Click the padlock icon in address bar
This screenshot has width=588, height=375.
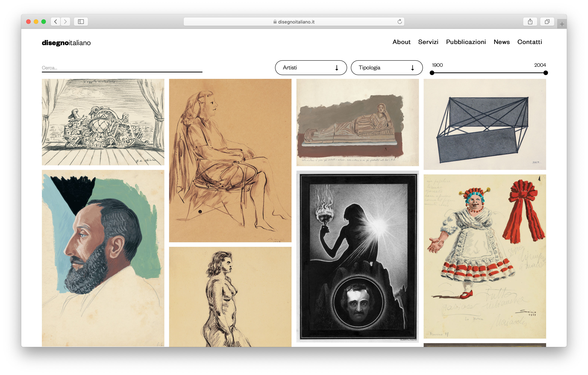coord(275,22)
